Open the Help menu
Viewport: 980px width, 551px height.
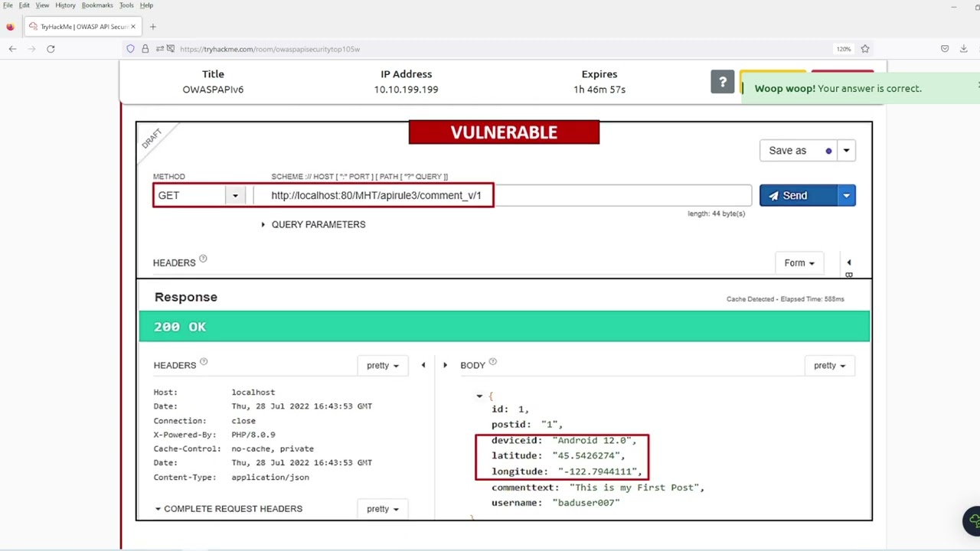click(x=146, y=5)
